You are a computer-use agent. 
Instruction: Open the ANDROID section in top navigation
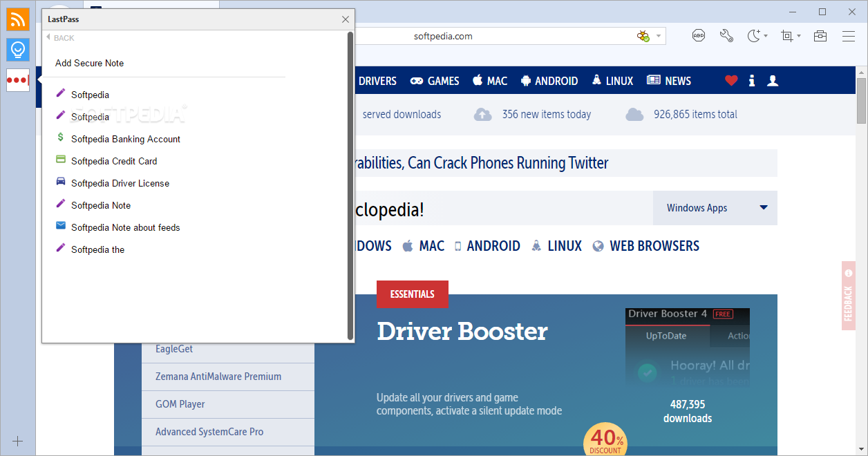tap(549, 81)
